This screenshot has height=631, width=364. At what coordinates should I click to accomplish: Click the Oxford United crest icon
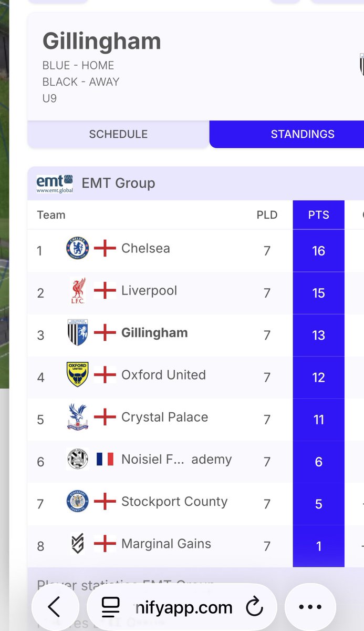78,374
